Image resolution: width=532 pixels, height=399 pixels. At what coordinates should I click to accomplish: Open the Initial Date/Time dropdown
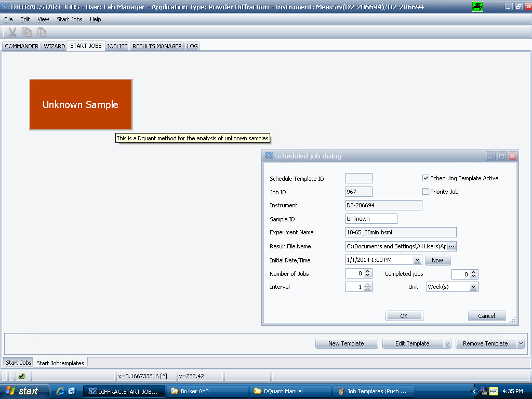click(417, 260)
